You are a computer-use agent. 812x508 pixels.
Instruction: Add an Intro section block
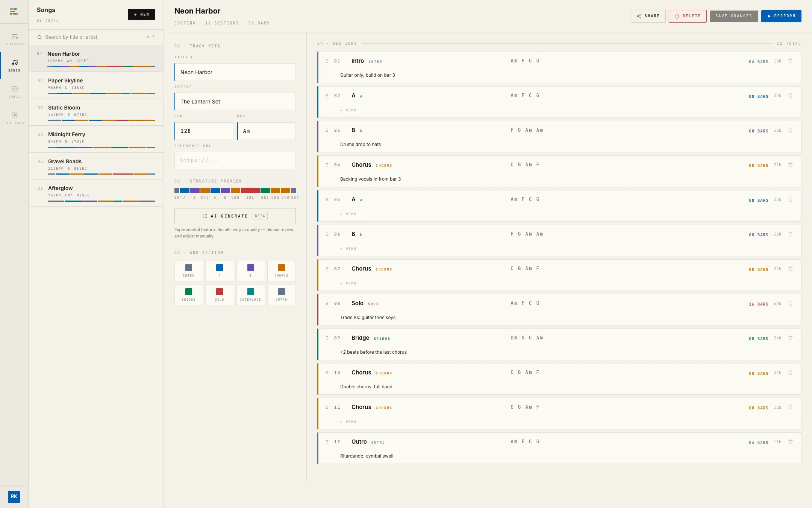[x=189, y=271]
